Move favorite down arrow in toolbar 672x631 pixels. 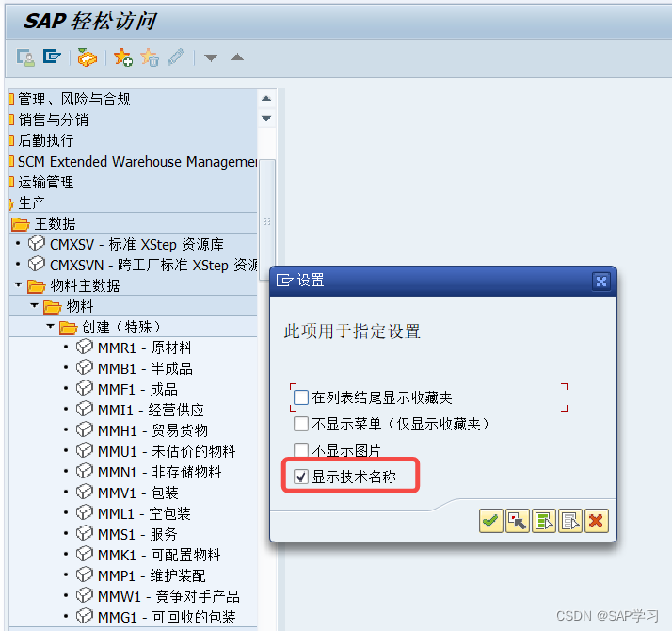(x=211, y=57)
